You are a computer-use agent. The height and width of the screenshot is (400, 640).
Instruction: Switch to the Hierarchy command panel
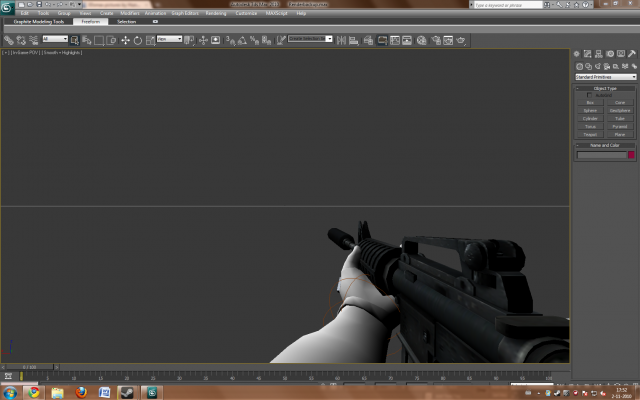[x=599, y=54]
